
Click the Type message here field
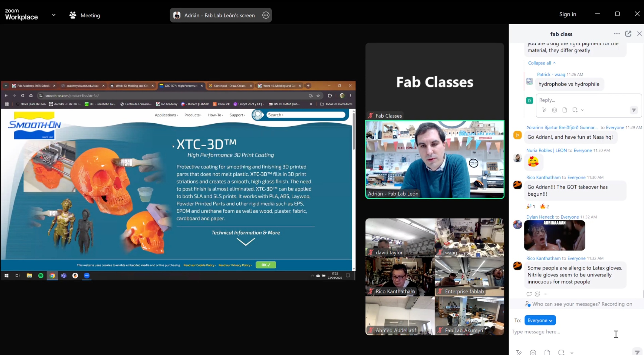[561, 332]
